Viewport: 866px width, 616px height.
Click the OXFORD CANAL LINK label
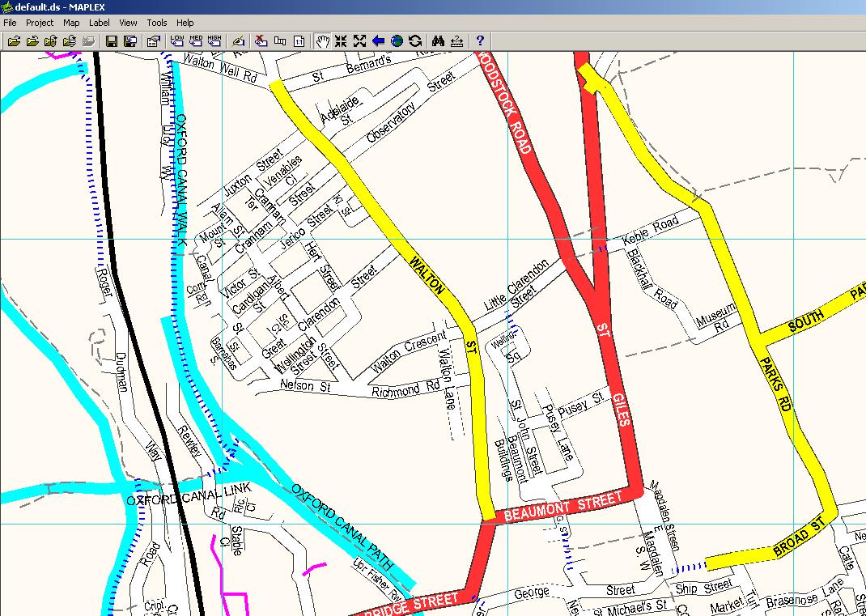point(189,494)
